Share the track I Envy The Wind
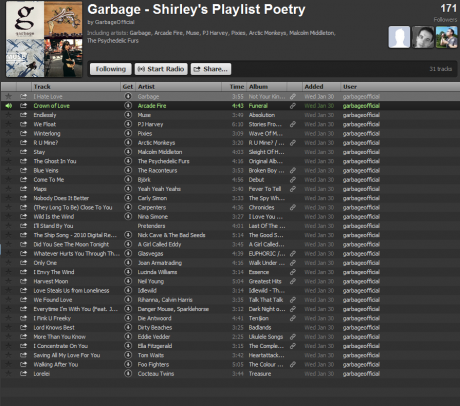The width and height of the screenshot is (460, 406). 23,272
